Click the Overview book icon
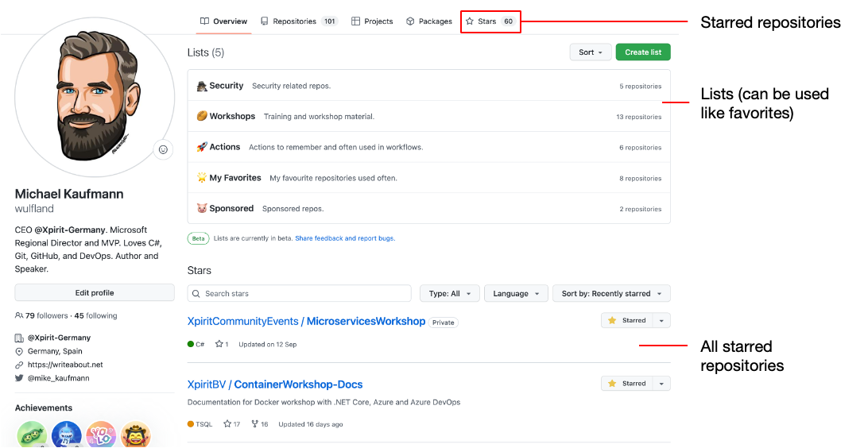868x448 pixels. click(205, 21)
